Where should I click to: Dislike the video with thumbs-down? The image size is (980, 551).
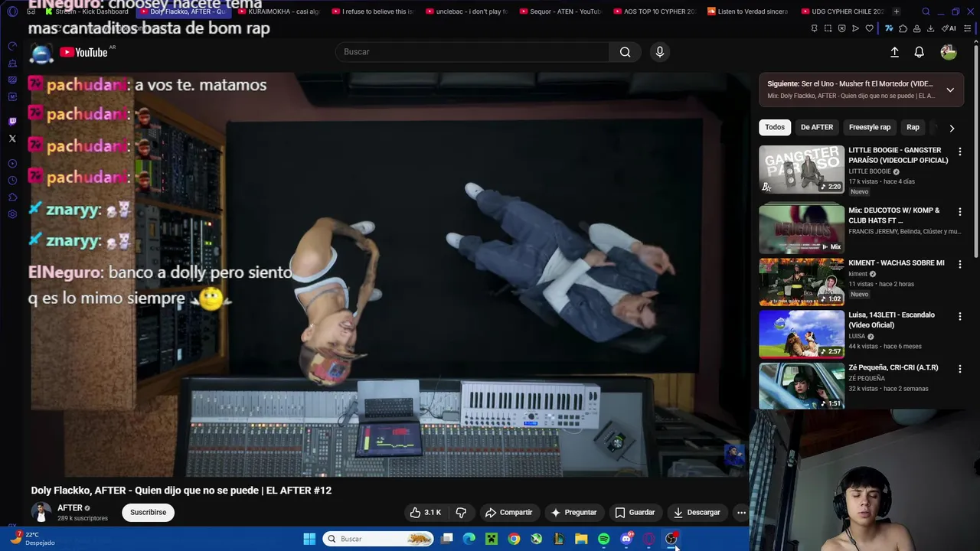[461, 513]
